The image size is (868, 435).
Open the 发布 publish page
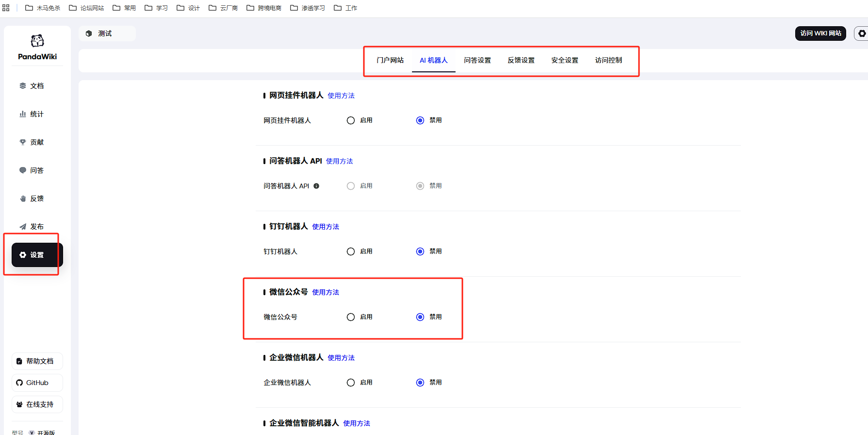tap(32, 227)
